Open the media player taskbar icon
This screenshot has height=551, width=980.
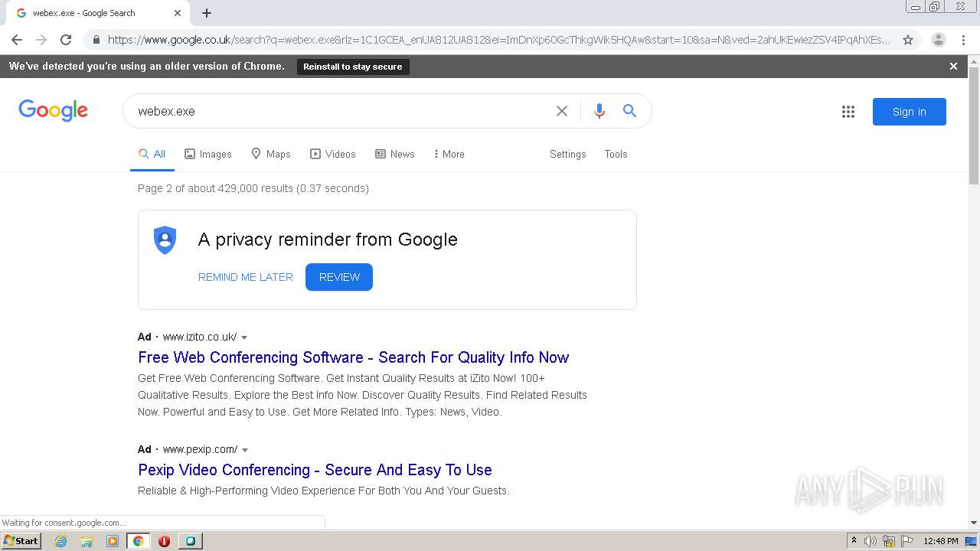click(x=113, y=541)
